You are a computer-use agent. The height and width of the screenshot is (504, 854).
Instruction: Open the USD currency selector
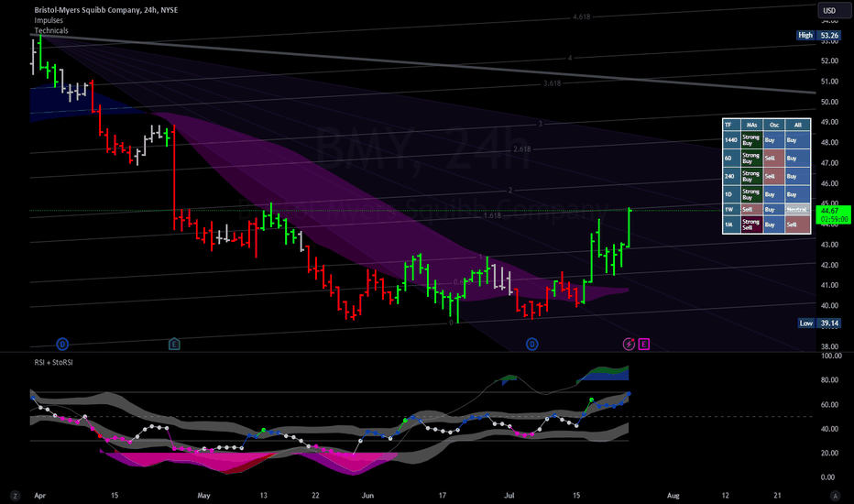tap(834, 10)
